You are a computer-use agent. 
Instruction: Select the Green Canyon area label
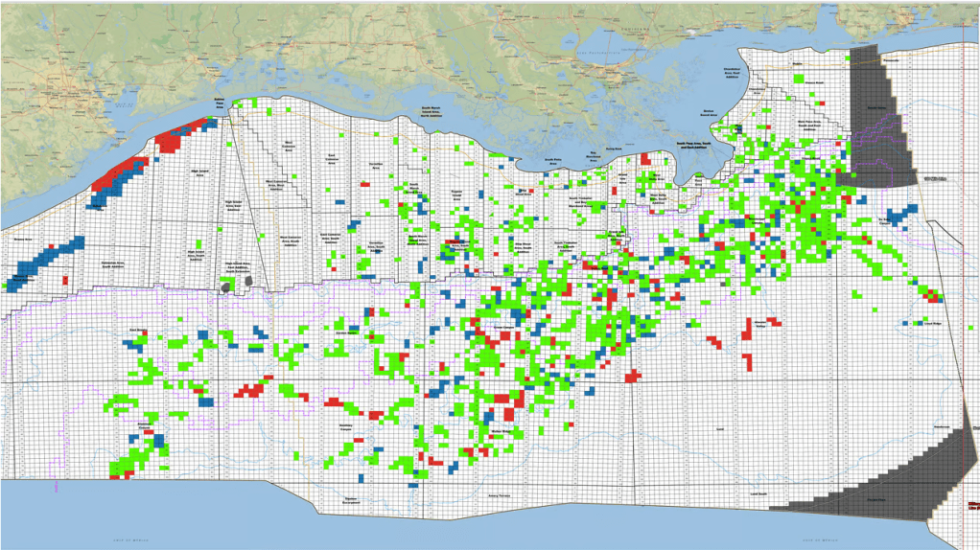pyautogui.click(x=504, y=327)
